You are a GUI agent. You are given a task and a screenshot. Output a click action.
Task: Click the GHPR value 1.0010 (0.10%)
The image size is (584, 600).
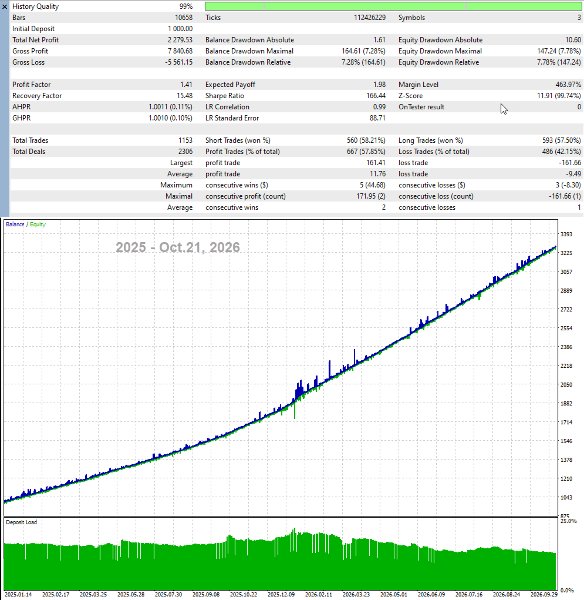tap(171, 118)
